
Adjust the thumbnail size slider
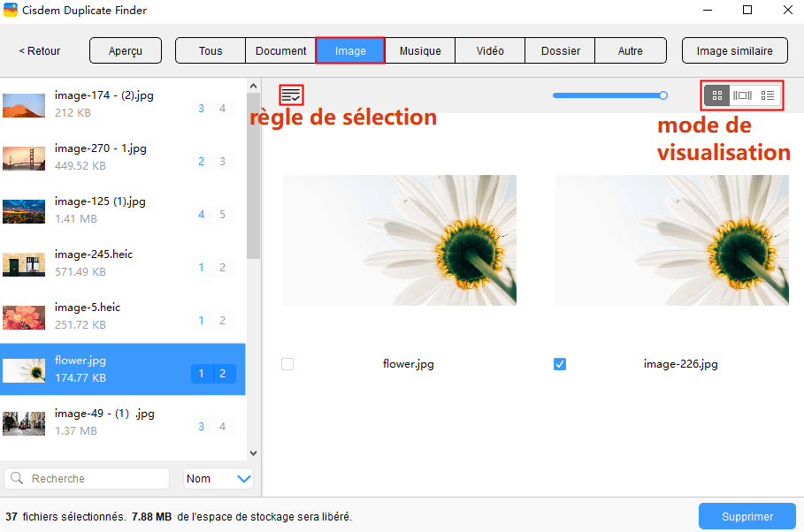point(663,95)
